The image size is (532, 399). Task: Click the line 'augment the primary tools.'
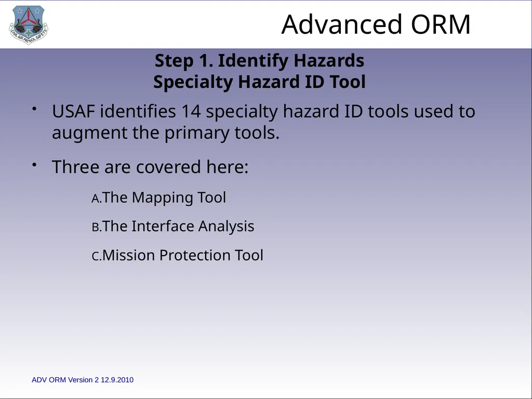click(166, 132)
